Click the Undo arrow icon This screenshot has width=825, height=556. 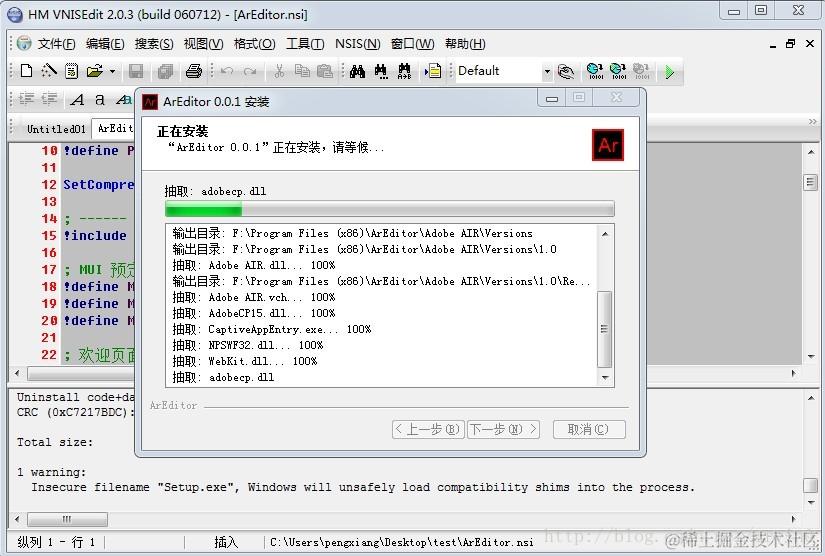(227, 71)
